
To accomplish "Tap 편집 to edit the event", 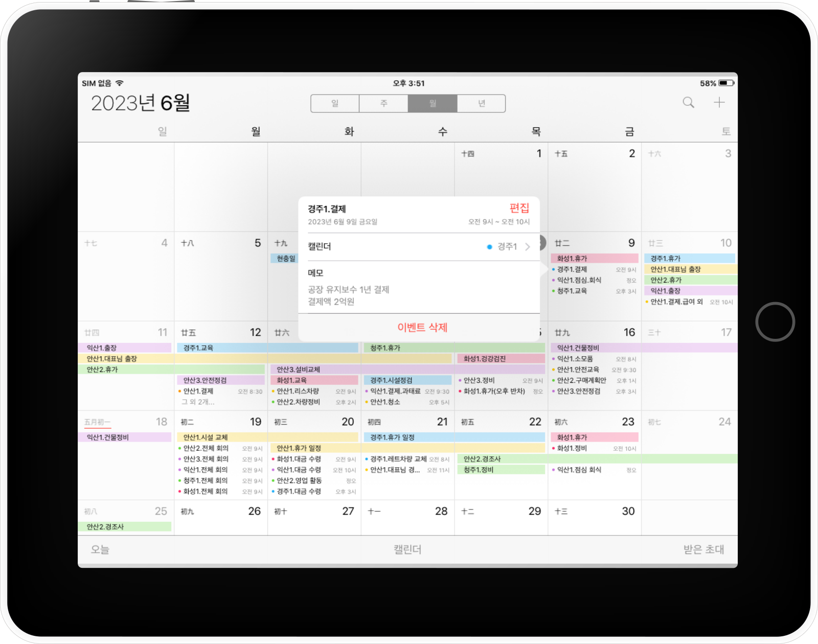I will (519, 208).
